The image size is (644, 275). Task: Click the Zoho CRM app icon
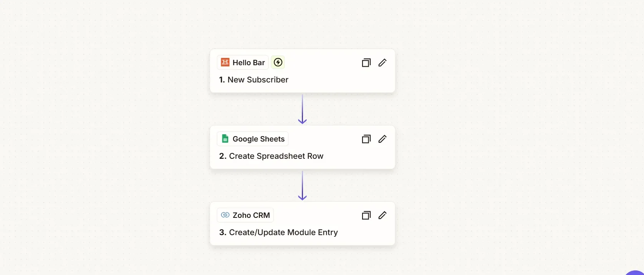coord(225,215)
